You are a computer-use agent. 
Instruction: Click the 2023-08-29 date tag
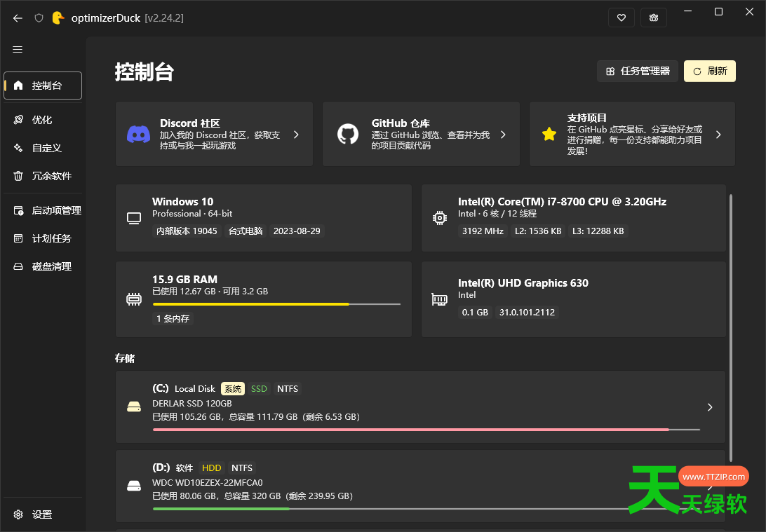coord(297,231)
